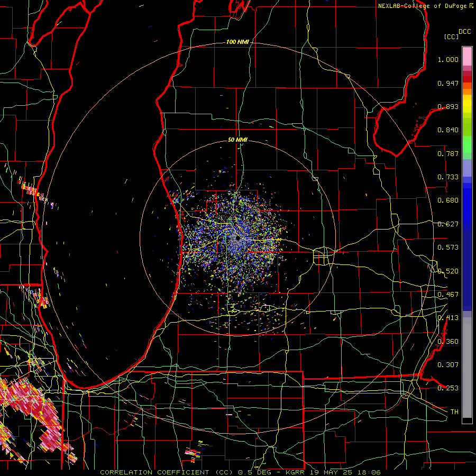Image resolution: width=476 pixels, height=476 pixels.
Task: Select the 0.360 legend value
Action: [x=448, y=342]
